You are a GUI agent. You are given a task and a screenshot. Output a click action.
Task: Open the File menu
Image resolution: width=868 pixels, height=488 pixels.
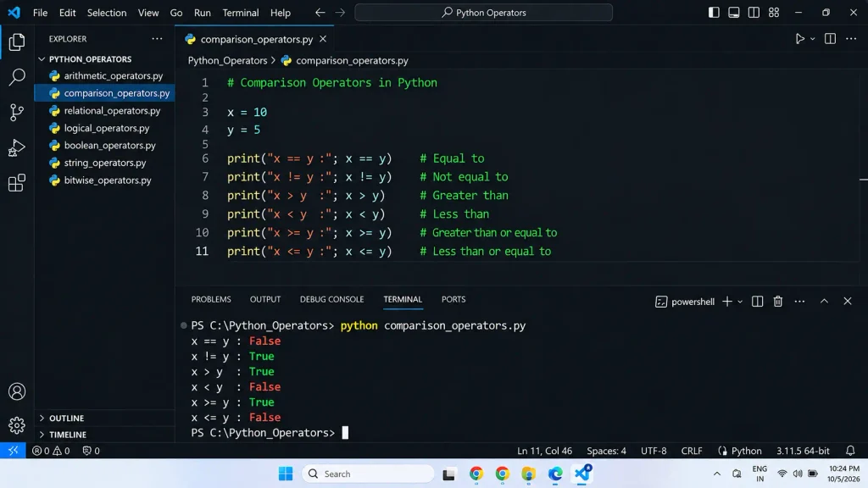point(40,12)
